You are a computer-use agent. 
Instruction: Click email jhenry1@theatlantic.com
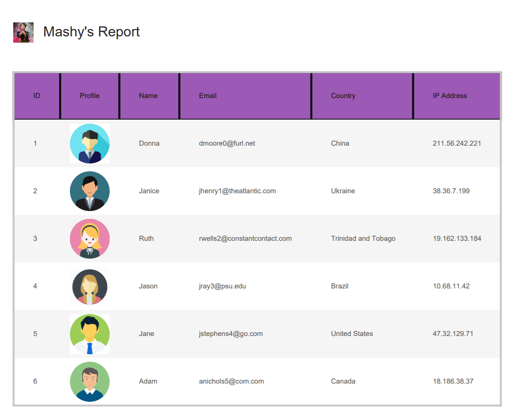237,191
